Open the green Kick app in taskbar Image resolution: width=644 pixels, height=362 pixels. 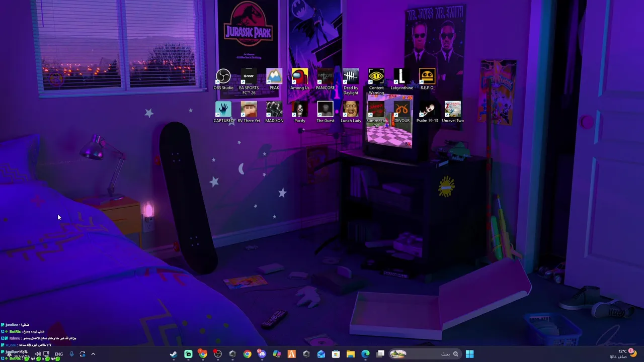click(x=188, y=354)
